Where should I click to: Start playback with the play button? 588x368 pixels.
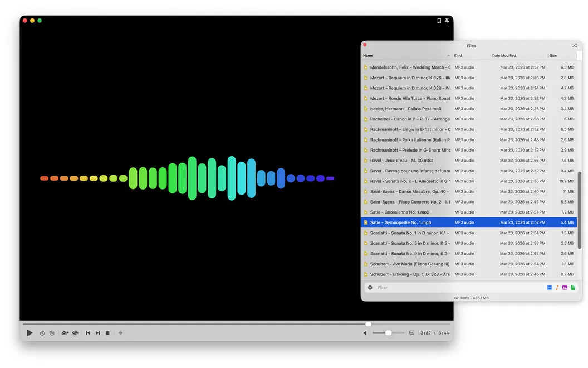(30, 333)
